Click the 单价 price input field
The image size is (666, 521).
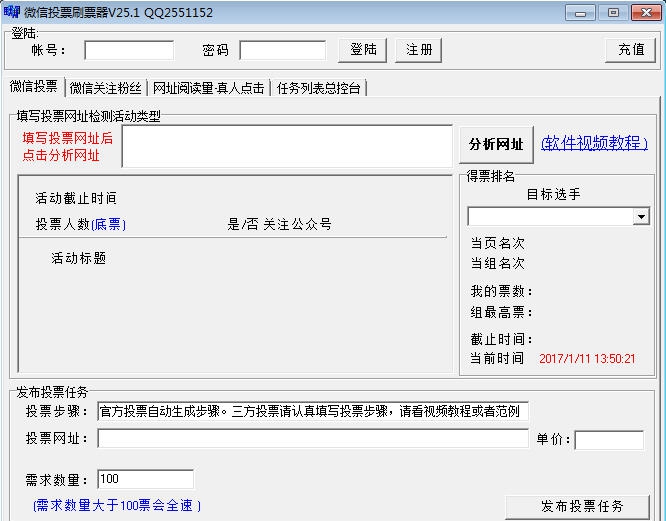pos(609,440)
